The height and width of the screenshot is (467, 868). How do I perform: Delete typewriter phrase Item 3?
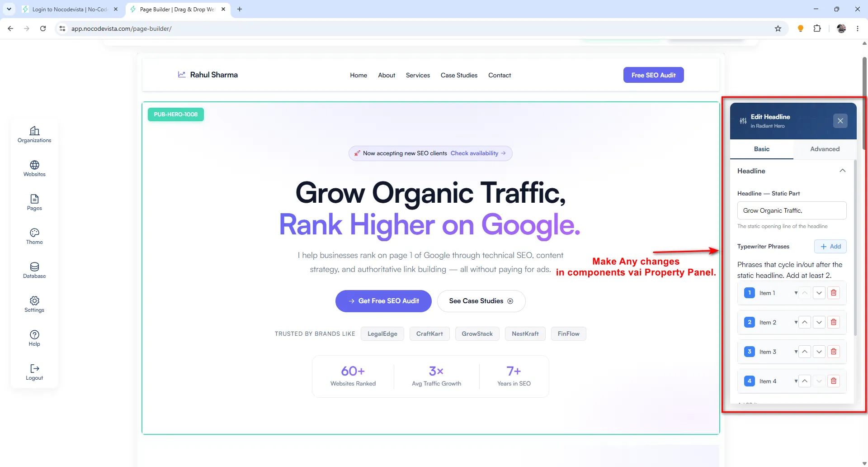(x=834, y=352)
